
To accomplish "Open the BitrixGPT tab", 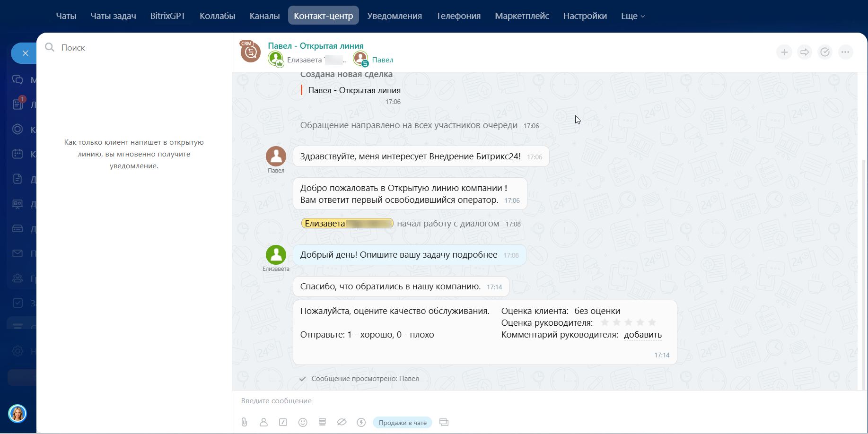I will [167, 16].
